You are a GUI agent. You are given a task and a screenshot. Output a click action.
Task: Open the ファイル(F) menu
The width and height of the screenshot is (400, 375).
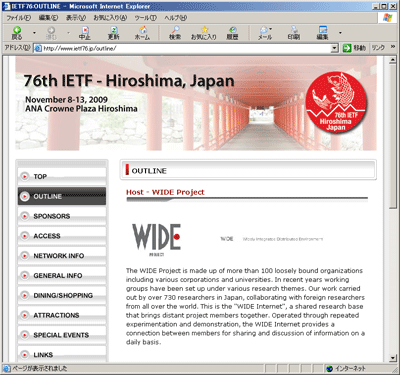(x=19, y=18)
